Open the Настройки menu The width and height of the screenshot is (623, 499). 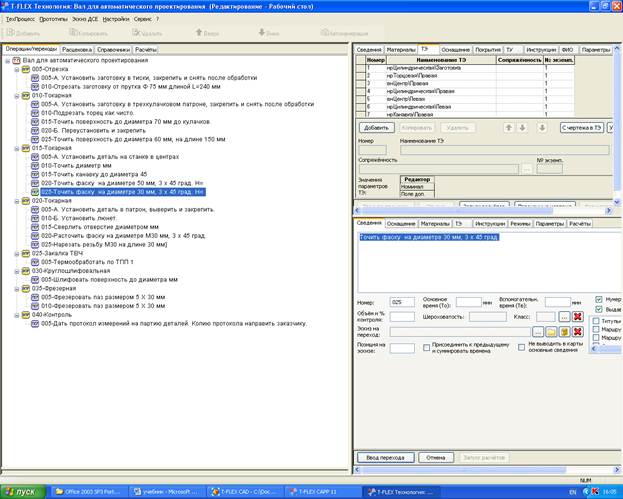click(116, 19)
